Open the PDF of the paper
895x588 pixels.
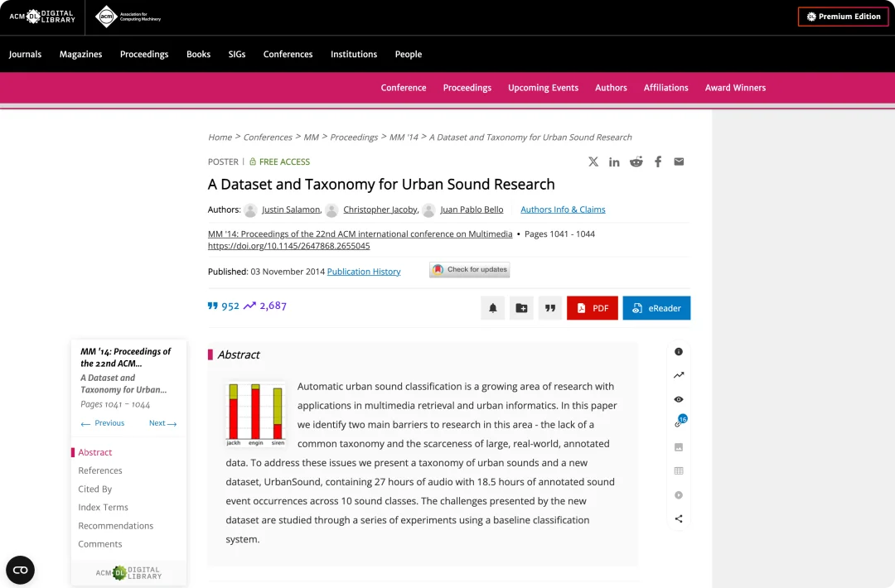click(x=592, y=308)
